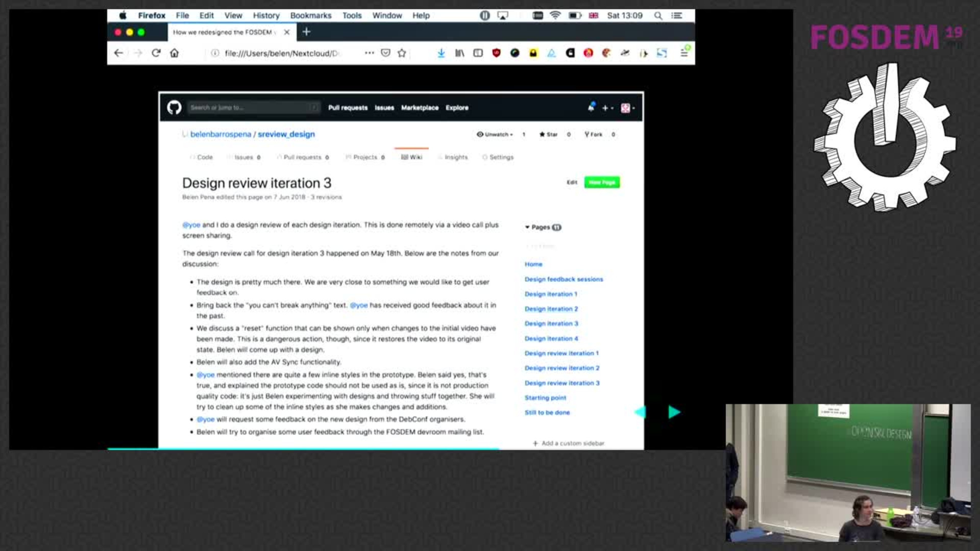Viewport: 980px width, 551px height.
Task: Click the green New Page button
Action: coord(602,182)
